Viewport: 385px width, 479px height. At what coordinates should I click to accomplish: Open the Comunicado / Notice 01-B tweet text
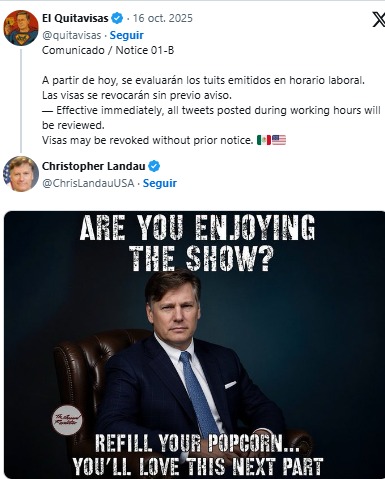point(108,50)
